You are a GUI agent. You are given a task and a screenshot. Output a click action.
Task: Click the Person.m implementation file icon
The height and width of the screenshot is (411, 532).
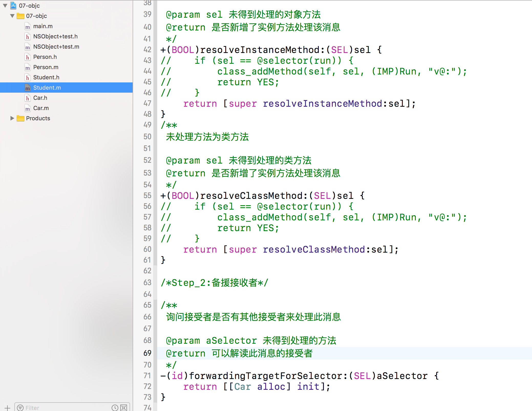tap(28, 67)
